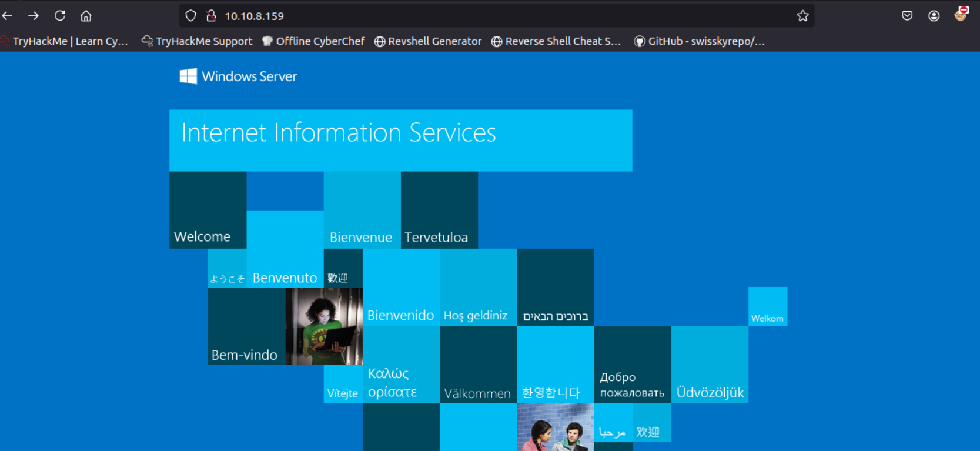Open the tracking protection shield icon
Image resolution: width=980 pixels, height=451 pixels.
(190, 16)
